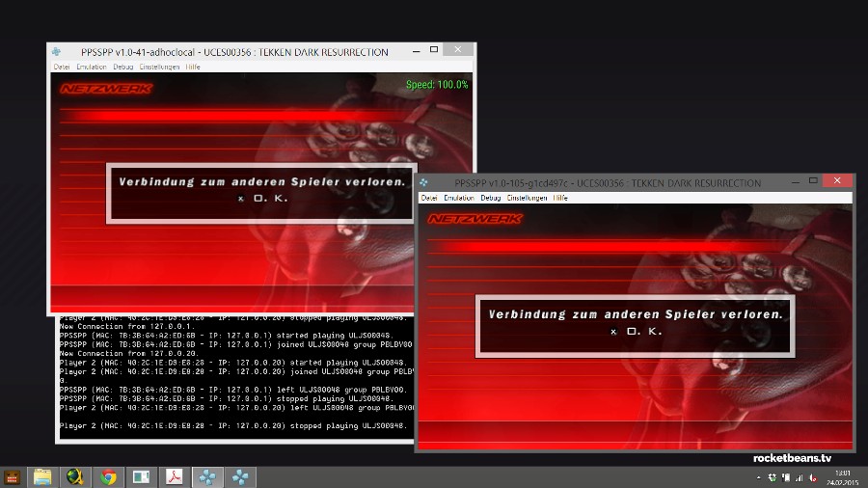Open Emulation menu in adhoclocal PPSSPP window
Screen dimensions: 868x488
pyautogui.click(x=92, y=67)
